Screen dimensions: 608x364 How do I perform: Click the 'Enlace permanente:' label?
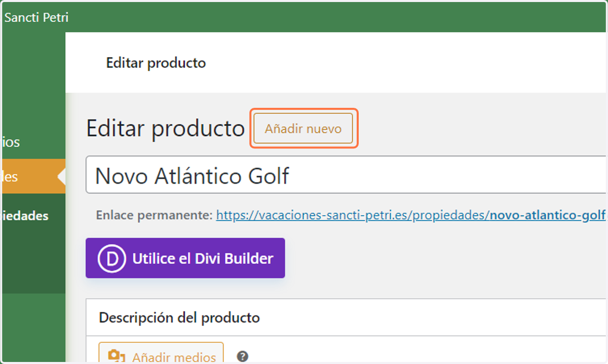(x=155, y=215)
